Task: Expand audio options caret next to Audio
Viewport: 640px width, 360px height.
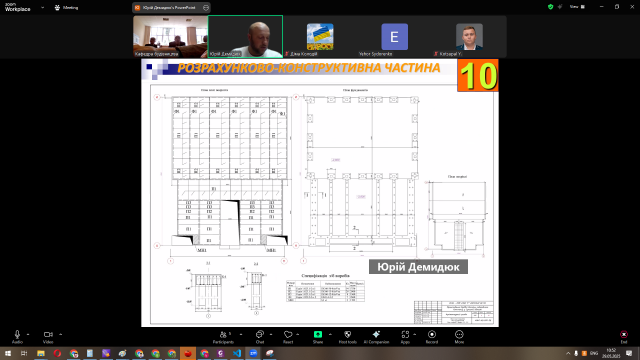Action: tap(28, 334)
